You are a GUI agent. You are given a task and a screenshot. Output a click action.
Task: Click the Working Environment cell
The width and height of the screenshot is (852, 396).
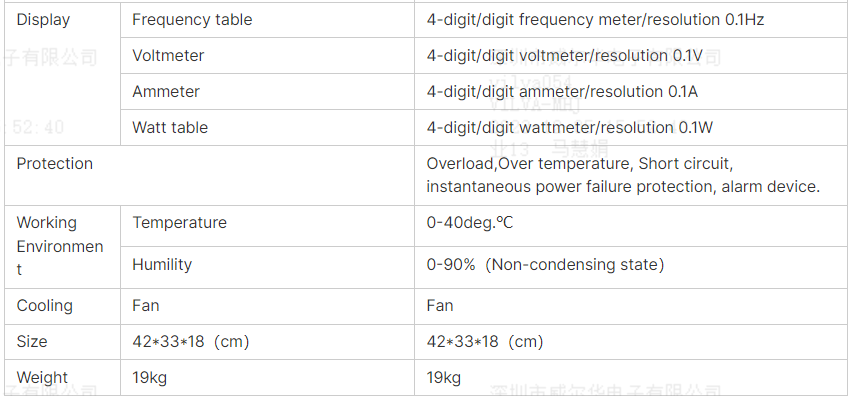click(x=60, y=246)
